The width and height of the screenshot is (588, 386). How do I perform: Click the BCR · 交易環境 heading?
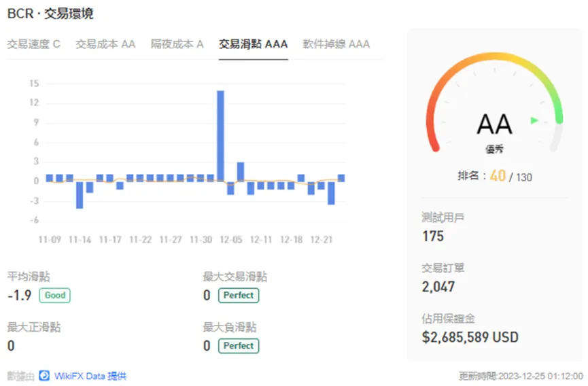(50, 14)
